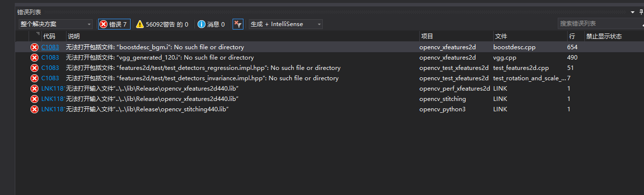Click project cell opencv_test_xfeatures2d in test_features2d.cpp row
The image size is (644, 195).
tap(454, 68)
